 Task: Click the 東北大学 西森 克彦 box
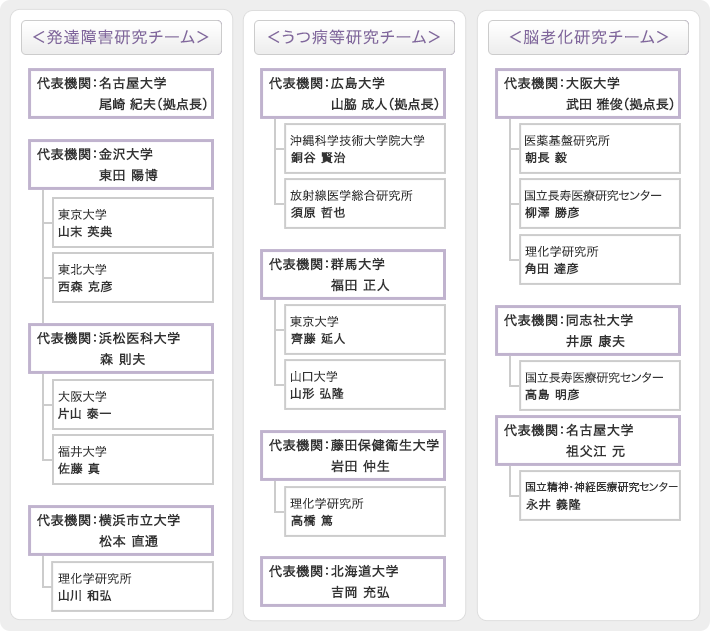[133, 277]
